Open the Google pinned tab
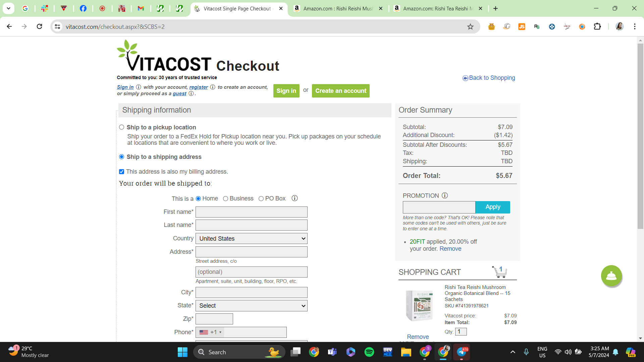The image size is (644, 362). 25,8
